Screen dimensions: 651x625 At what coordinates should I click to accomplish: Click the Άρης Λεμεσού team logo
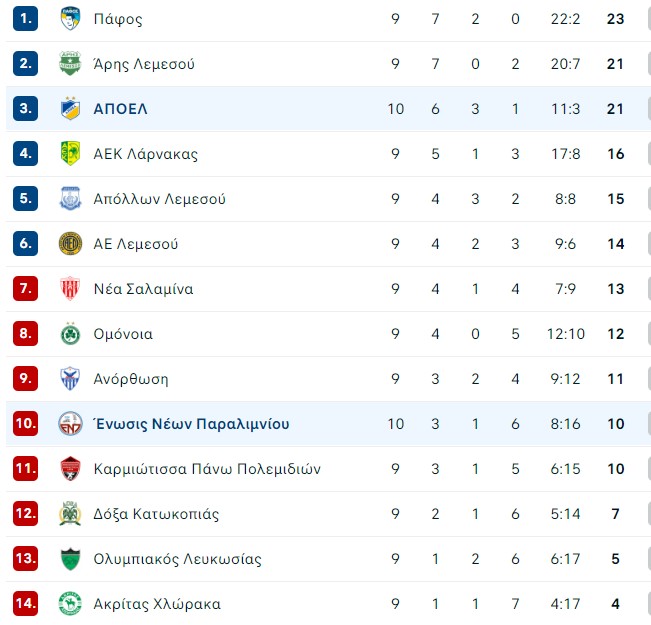70,64
